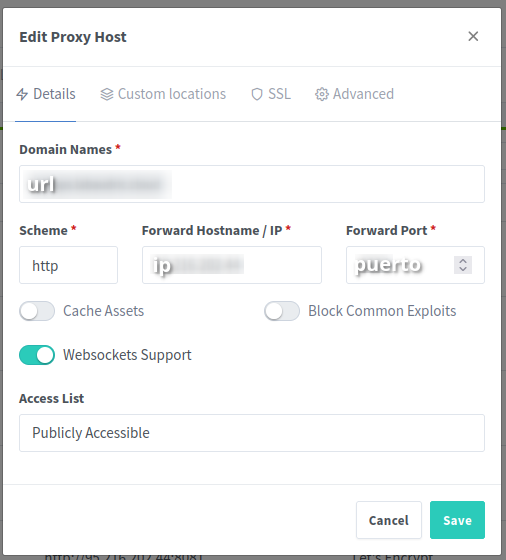Disable Websockets Support switch
Screen dimensions: 506x560
pyautogui.click(x=37, y=355)
